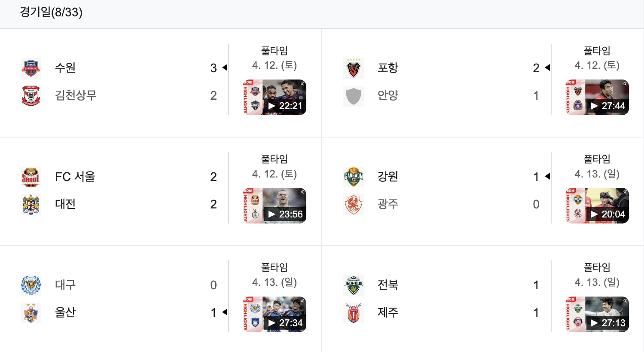Viewport: 644px width, 352px height.
Task: Click the FC Seoul team crest
Action: pyautogui.click(x=31, y=177)
